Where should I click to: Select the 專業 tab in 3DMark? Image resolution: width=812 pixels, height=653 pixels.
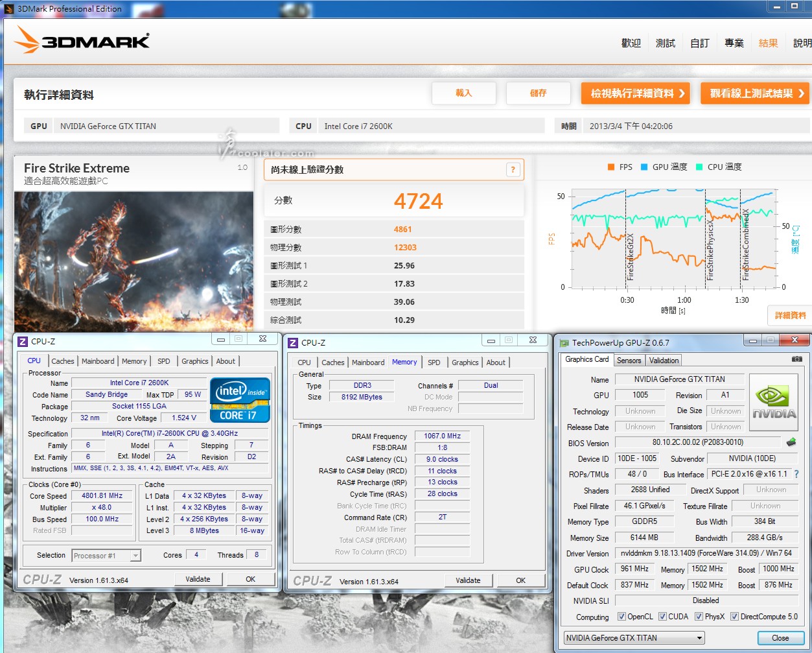(x=734, y=43)
